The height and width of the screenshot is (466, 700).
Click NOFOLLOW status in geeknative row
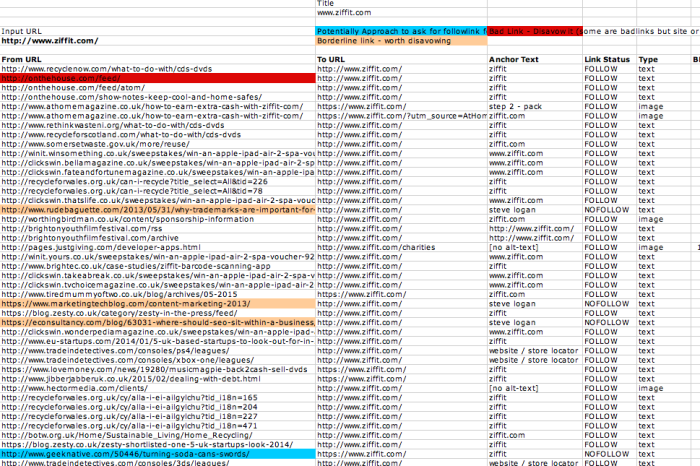click(x=609, y=454)
